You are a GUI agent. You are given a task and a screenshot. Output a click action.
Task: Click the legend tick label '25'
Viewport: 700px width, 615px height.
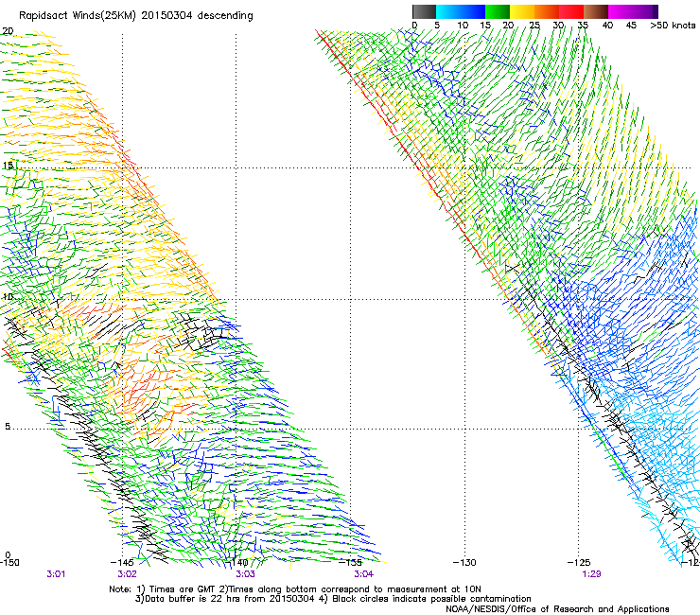click(534, 26)
